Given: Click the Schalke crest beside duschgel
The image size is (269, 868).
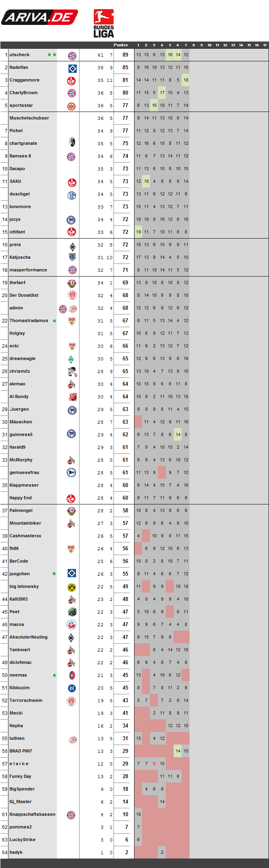Looking at the screenshot, I should (x=72, y=195).
